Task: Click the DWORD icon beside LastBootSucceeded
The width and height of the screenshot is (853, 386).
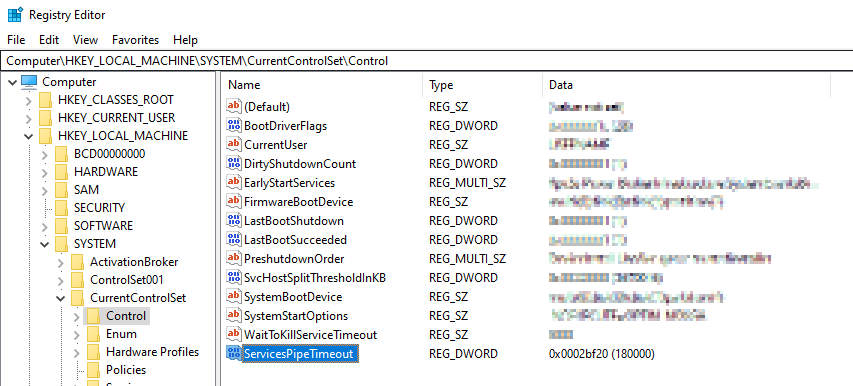Action: [x=234, y=240]
